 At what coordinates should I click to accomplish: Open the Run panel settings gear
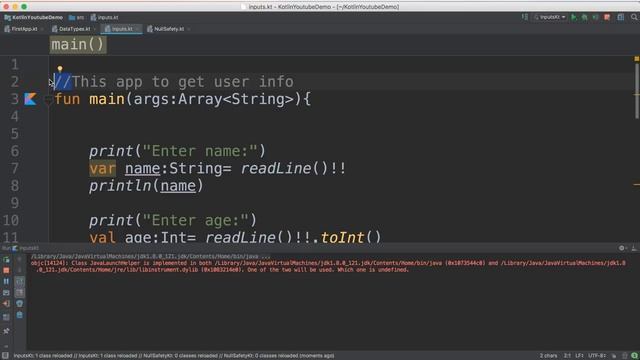click(622, 248)
